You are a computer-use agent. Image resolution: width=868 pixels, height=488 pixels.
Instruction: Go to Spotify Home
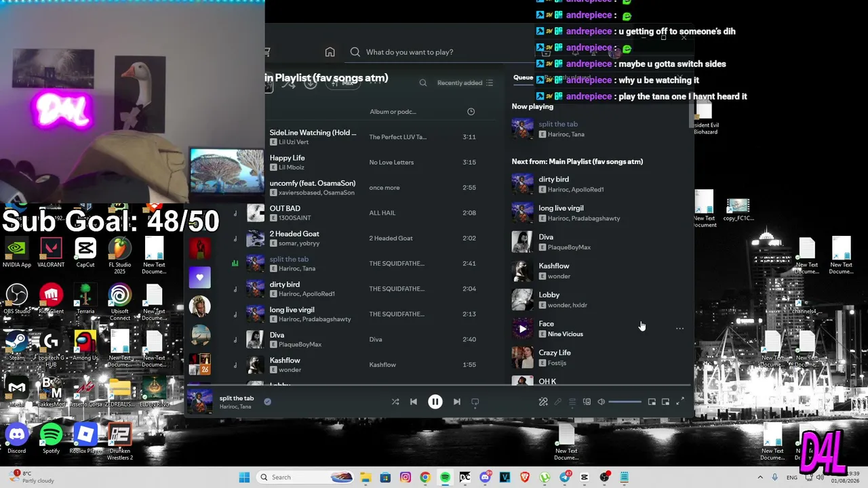click(x=330, y=52)
